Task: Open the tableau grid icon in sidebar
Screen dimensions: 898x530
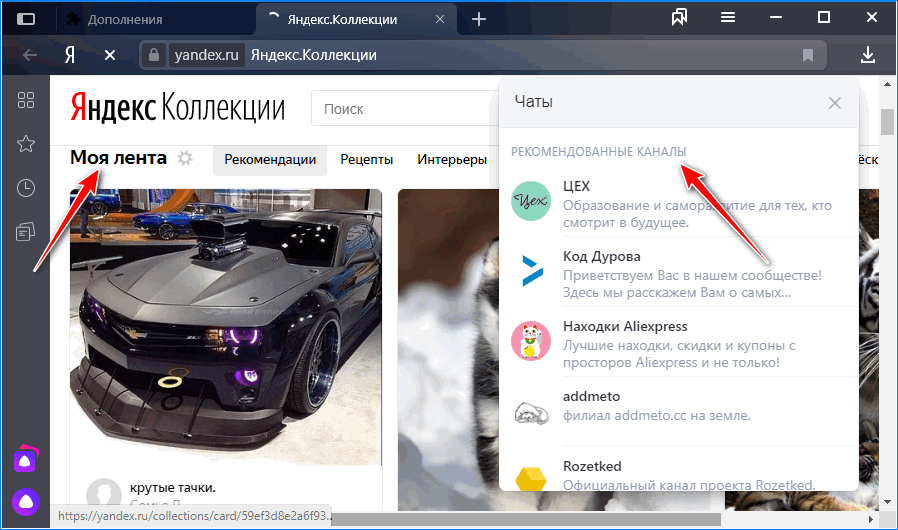Action: tap(26, 99)
